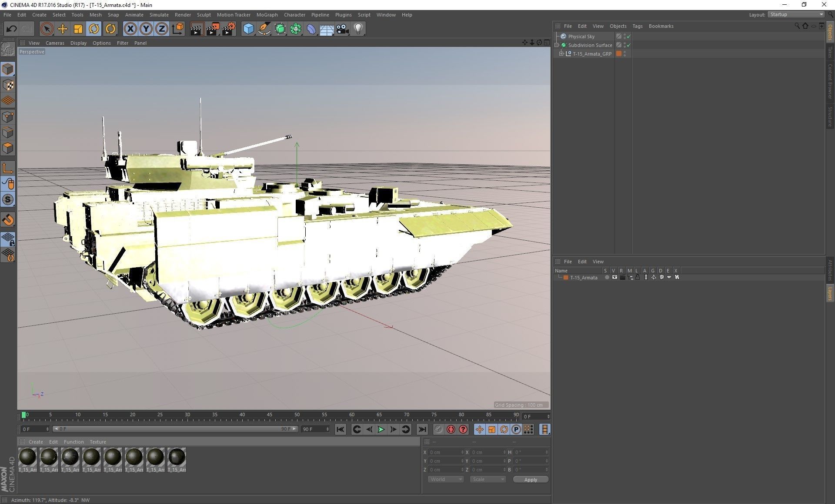Add a camera object
This screenshot has height=504, width=835.
(x=343, y=29)
